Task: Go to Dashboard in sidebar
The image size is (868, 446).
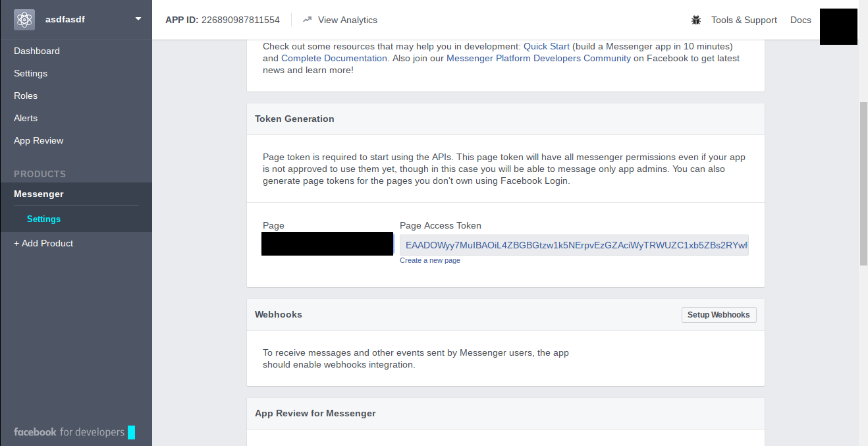Action: coord(37,51)
